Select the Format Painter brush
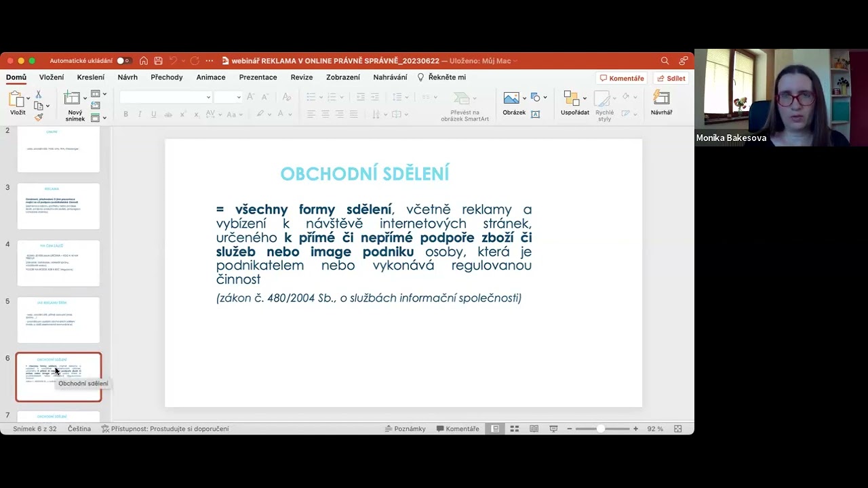This screenshot has height=488, width=868. tap(39, 117)
